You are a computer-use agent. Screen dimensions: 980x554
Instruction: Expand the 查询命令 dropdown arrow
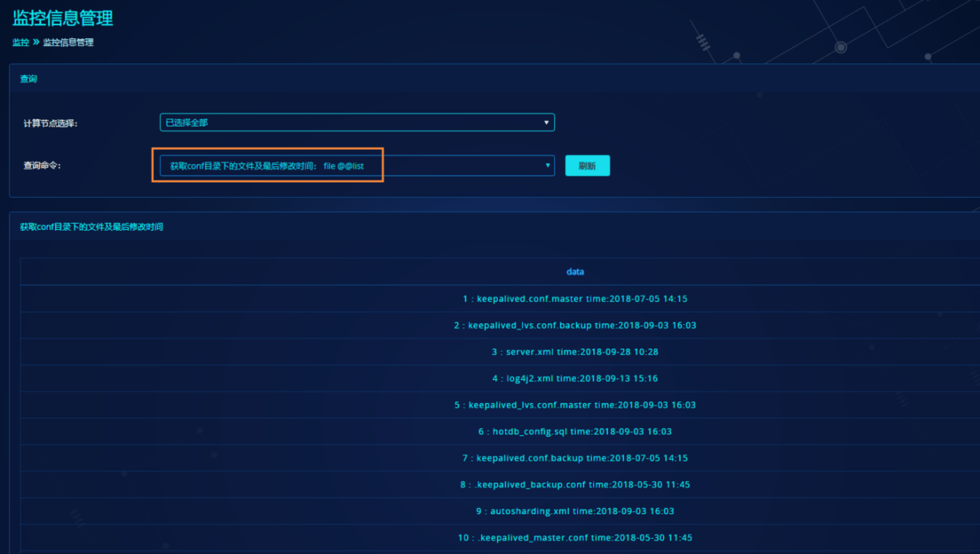pos(547,165)
